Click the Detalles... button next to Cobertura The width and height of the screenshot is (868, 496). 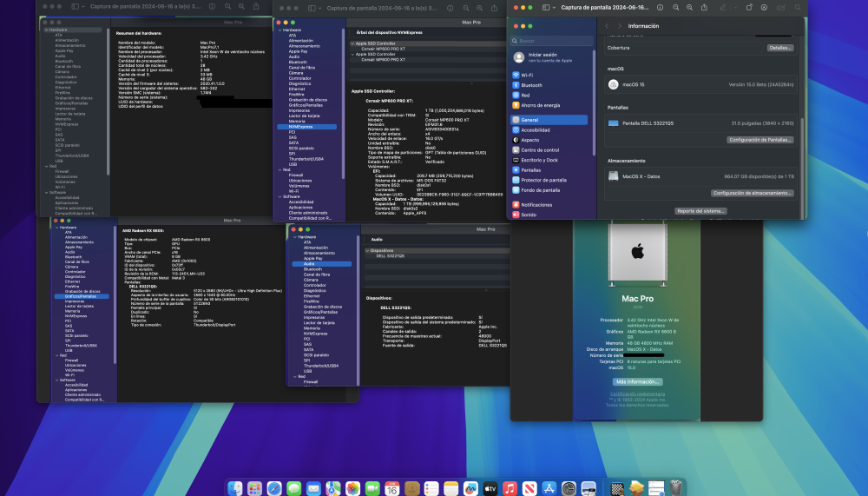coord(780,49)
